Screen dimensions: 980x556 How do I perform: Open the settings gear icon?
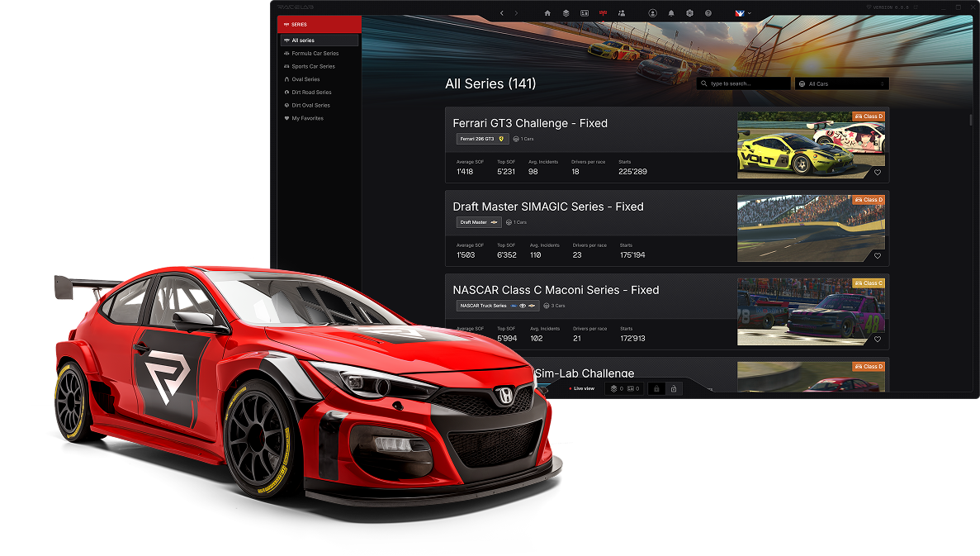(x=689, y=13)
